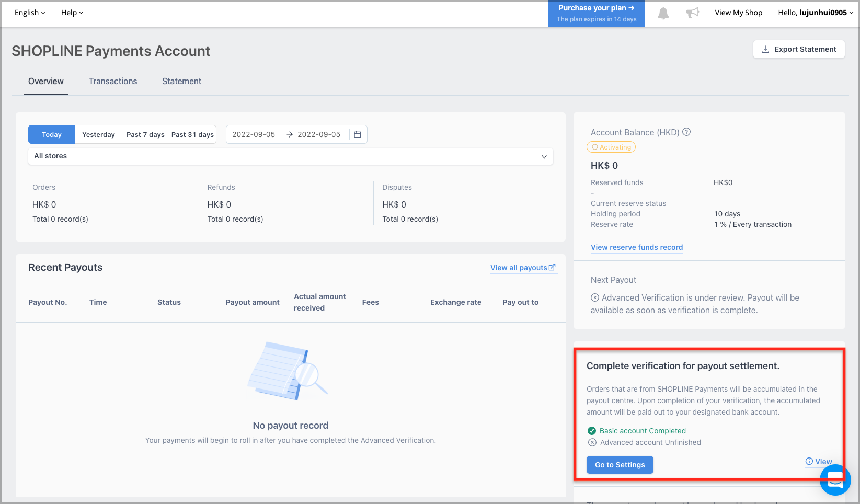
Task: Open notification bell
Action: 663,13
